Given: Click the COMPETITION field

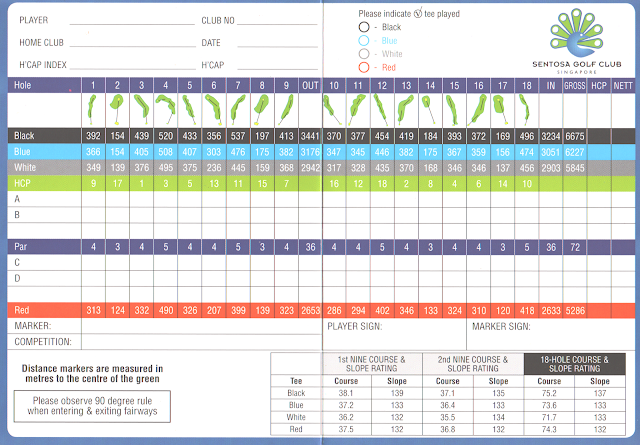Looking at the screenshot, I should coord(202,342).
